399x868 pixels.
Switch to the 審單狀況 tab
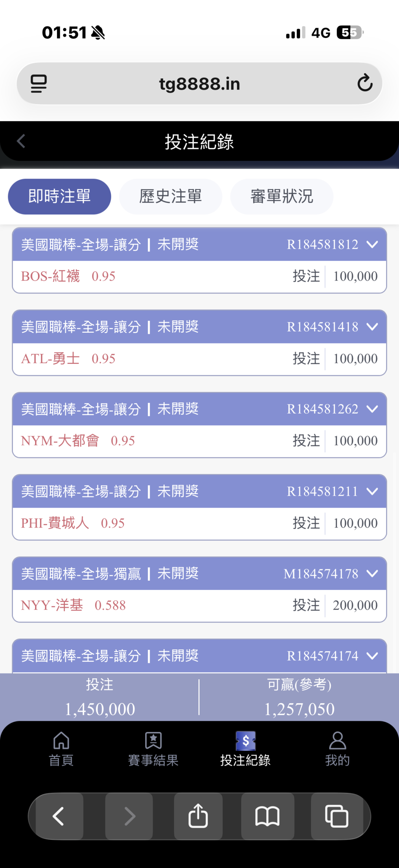pyautogui.click(x=282, y=196)
